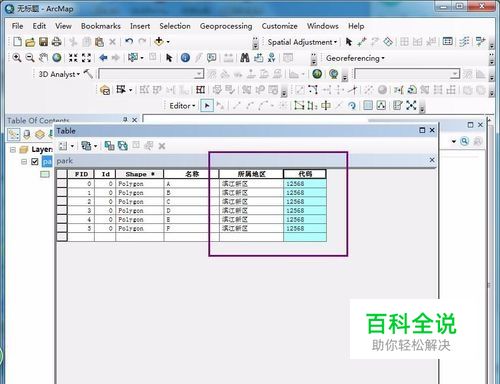
Task: Open the Bookmarks menu
Action: 101,26
